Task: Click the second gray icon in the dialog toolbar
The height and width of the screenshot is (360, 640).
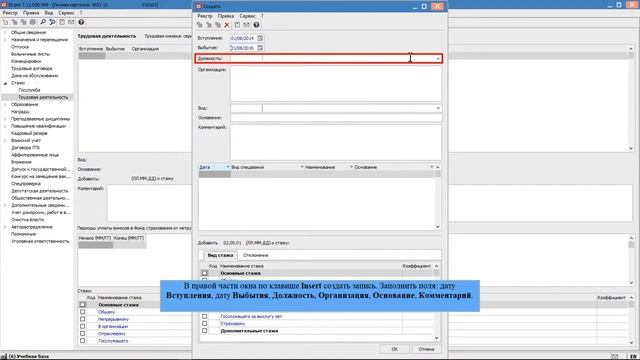Action: coord(209,25)
